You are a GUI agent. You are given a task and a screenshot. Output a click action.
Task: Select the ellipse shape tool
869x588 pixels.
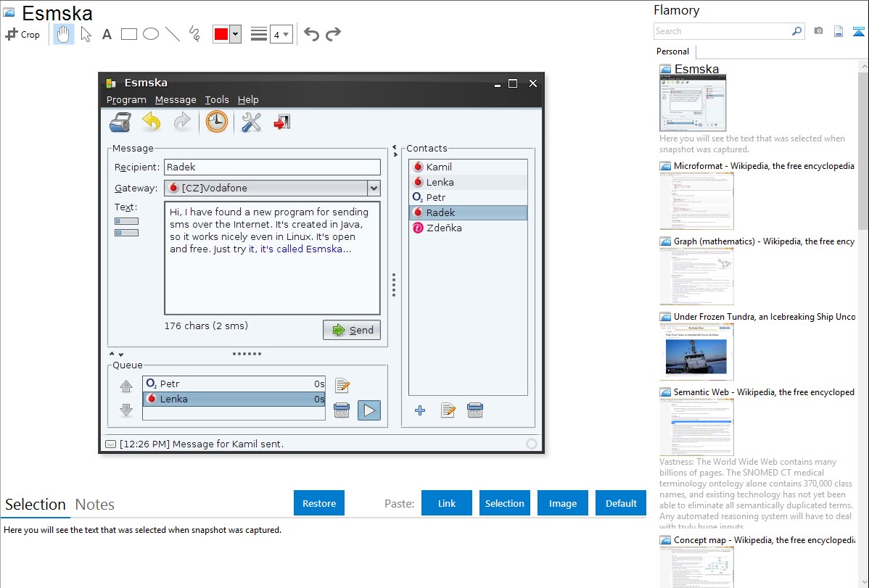pos(151,34)
